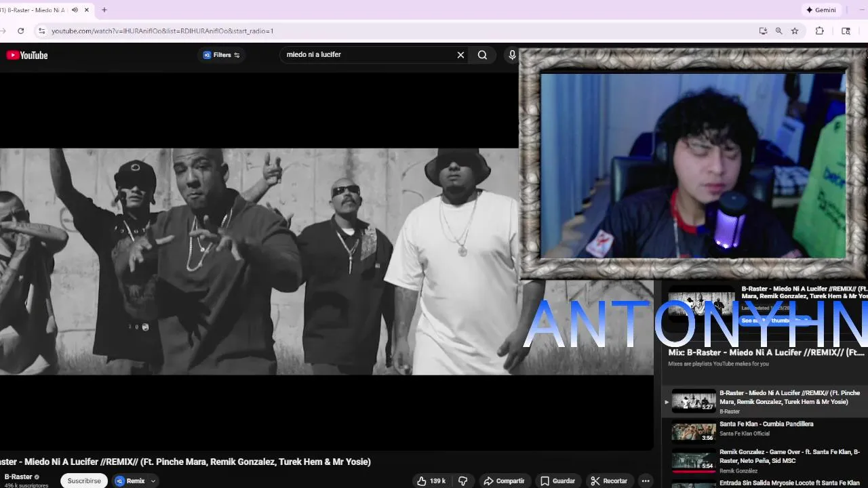Open a new browser tab
Image resolution: width=868 pixels, height=488 pixels.
[104, 10]
